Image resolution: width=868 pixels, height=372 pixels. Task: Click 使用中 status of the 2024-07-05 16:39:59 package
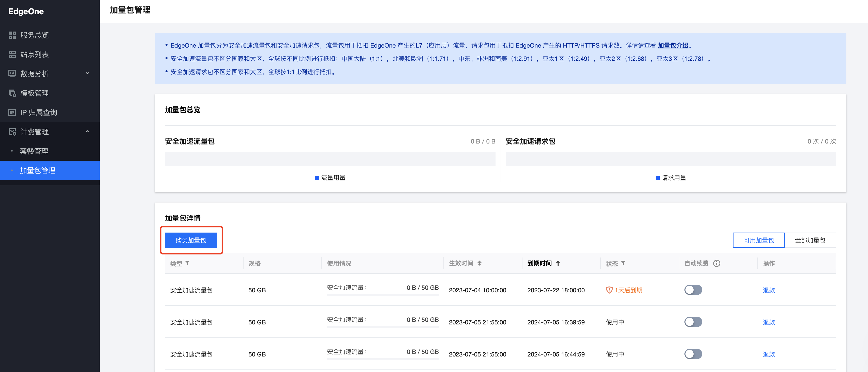[x=615, y=322]
